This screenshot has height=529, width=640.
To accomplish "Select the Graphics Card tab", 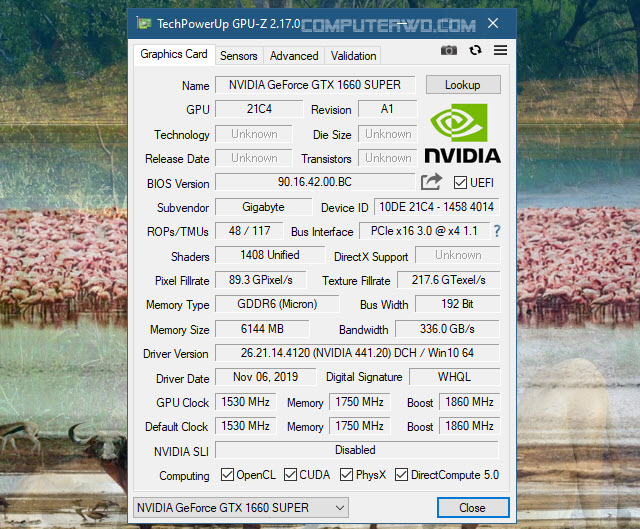I will pos(174,54).
